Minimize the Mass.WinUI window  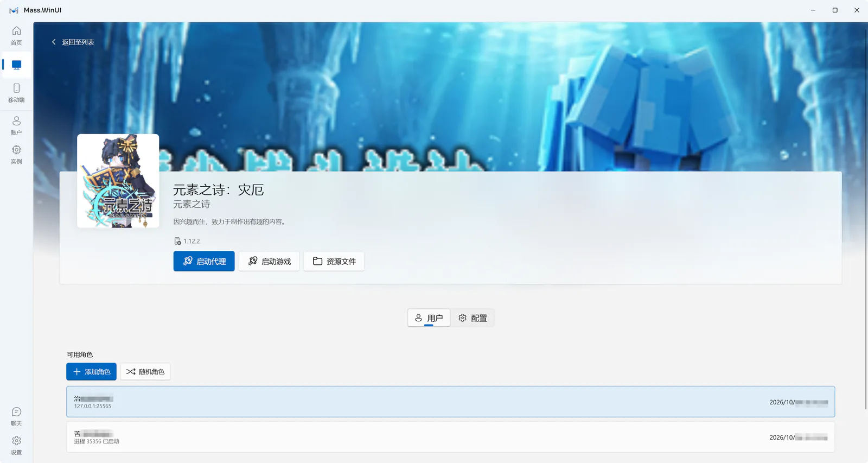click(x=813, y=10)
